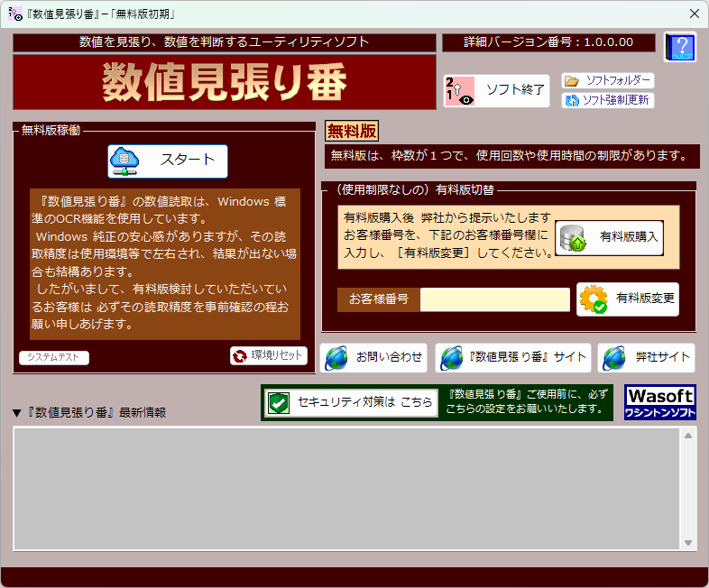Click the gear checkmark icon on 有料版変更
The height and width of the screenshot is (588, 709).
click(x=594, y=299)
